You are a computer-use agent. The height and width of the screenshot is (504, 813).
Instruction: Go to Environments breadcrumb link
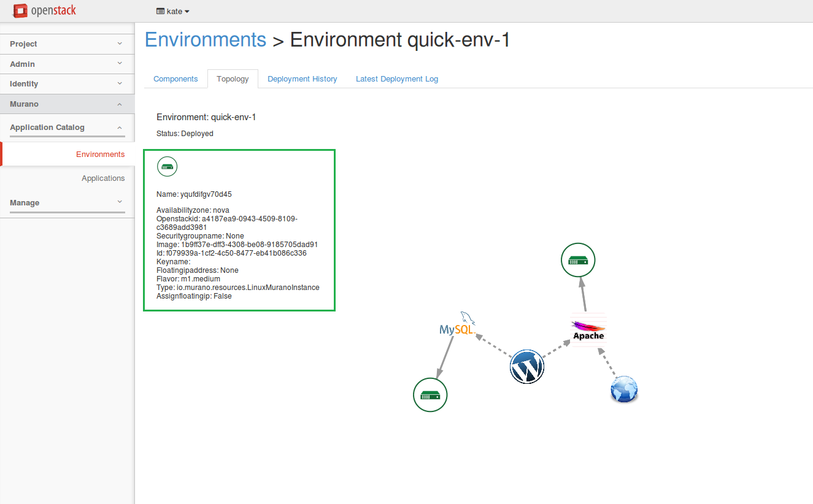[205, 40]
